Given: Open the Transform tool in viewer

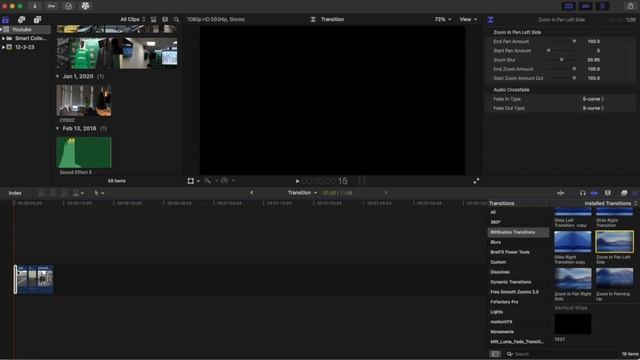Looking at the screenshot, I should [x=191, y=181].
